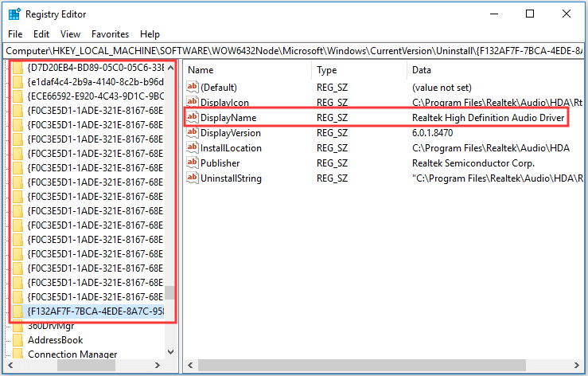Select the InstallLocation string icon
The height and width of the screenshot is (376, 588).
(192, 147)
